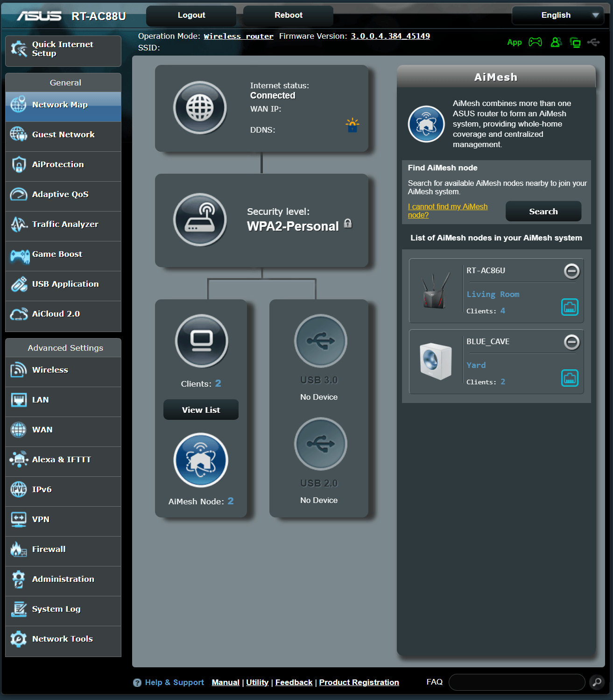Click the FAQ search magnifier button
Viewport: 613px width, 700px height.
(x=597, y=682)
